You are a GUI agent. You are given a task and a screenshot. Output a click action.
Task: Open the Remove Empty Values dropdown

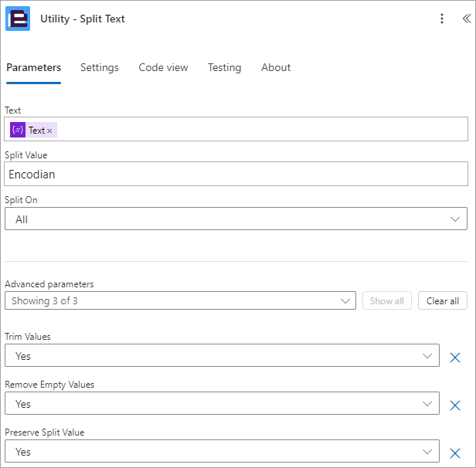pos(222,403)
